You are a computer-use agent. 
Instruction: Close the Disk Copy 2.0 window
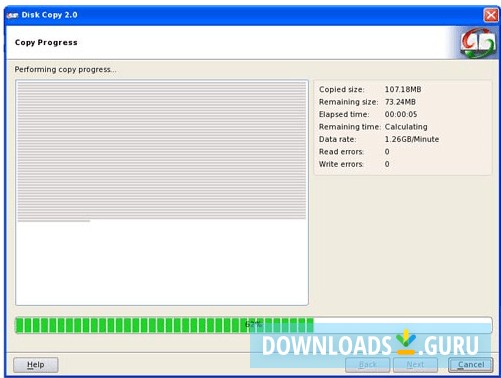[491, 15]
